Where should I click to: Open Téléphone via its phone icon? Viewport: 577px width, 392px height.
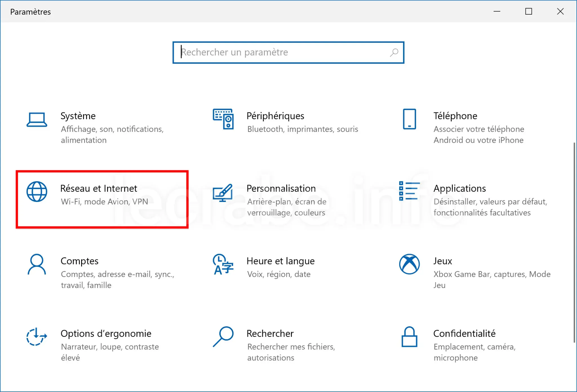[409, 120]
